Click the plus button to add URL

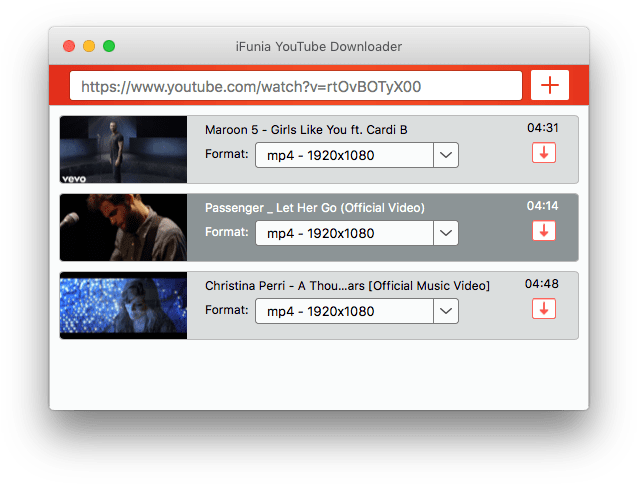click(549, 86)
